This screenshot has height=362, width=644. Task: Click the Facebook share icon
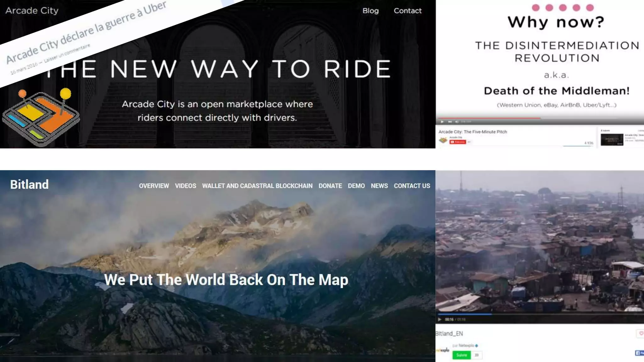pos(639,353)
